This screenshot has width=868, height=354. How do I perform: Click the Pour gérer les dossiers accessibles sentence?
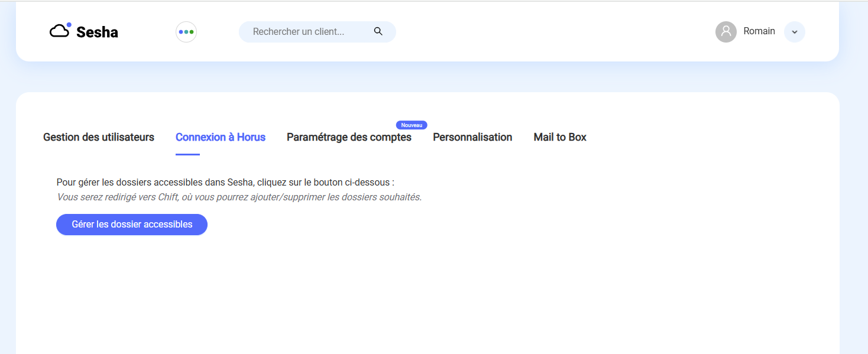pos(225,183)
